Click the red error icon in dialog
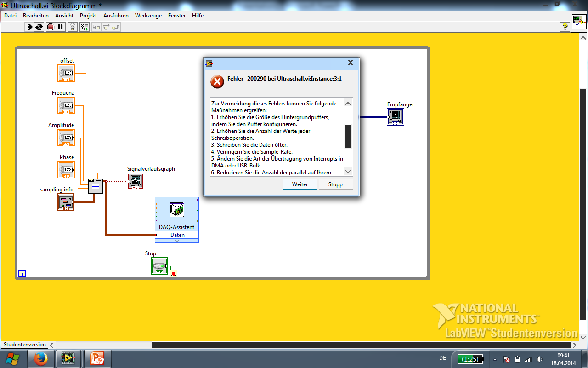The image size is (588, 368). 217,82
